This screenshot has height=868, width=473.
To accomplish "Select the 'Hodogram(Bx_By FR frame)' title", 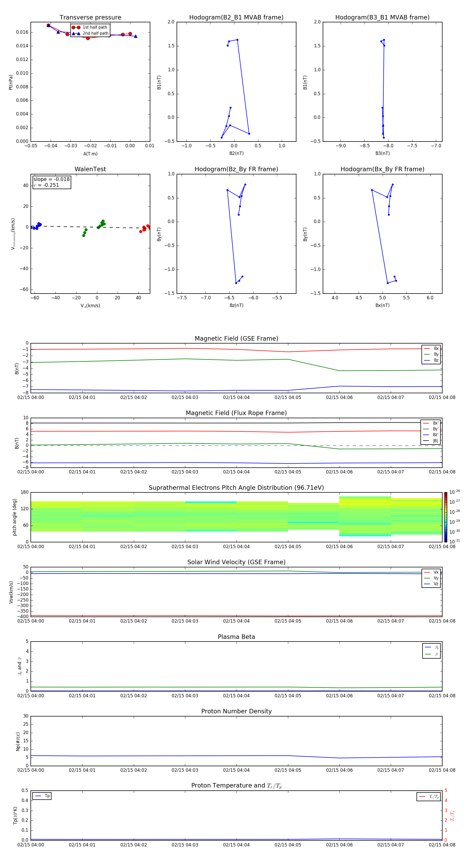I will [x=382, y=169].
